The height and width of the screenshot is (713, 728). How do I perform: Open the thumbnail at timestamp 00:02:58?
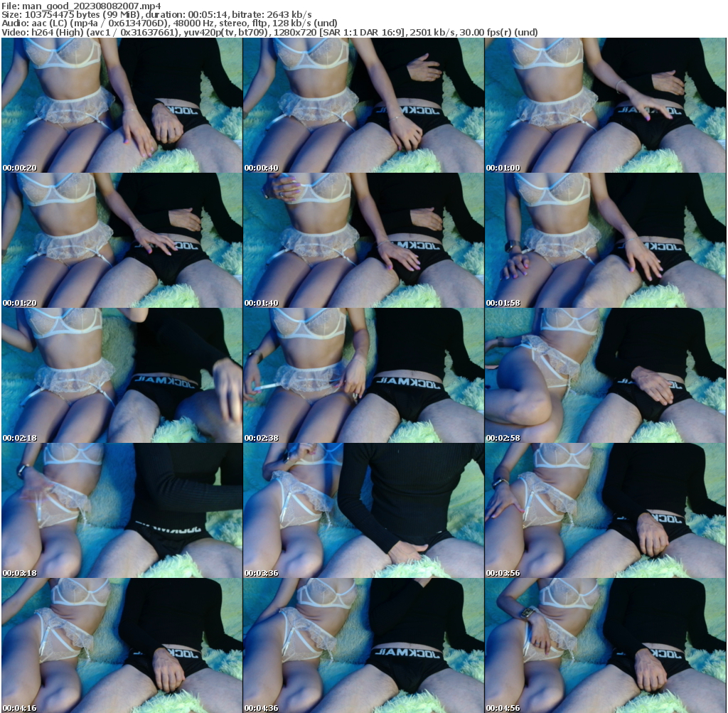(x=604, y=373)
